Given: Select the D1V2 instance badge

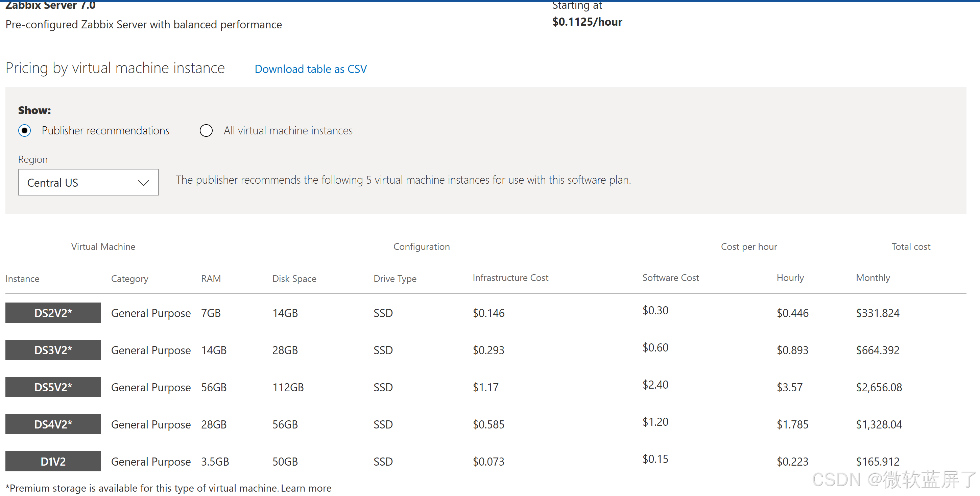Looking at the screenshot, I should (x=53, y=461).
